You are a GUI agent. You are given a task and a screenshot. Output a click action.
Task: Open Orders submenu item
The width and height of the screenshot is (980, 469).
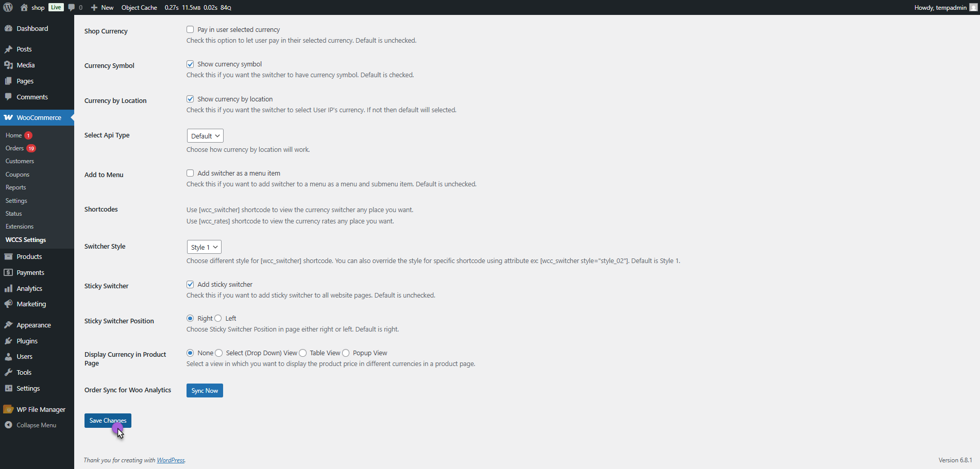click(15, 148)
